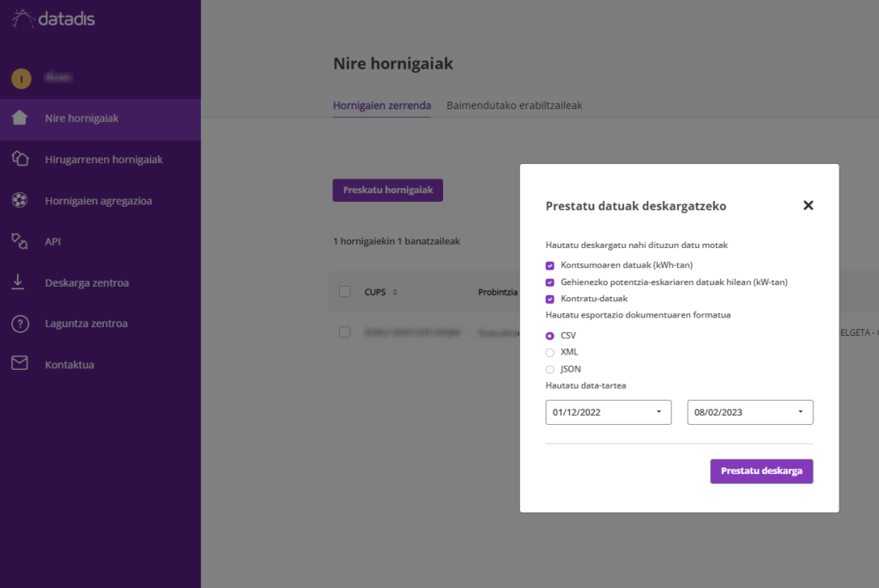Click the home icon for Nire hornigaiak
This screenshot has width=879, height=588.
pyautogui.click(x=20, y=118)
